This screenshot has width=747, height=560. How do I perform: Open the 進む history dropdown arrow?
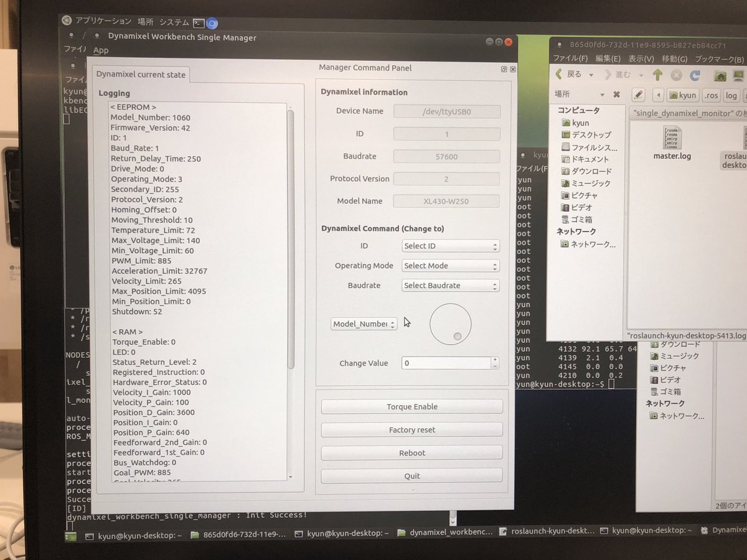[641, 75]
